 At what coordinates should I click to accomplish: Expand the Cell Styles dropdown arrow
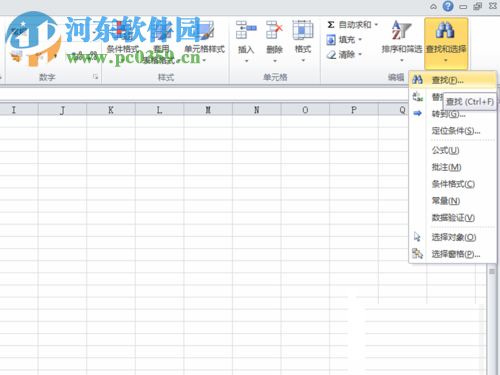[x=204, y=61]
